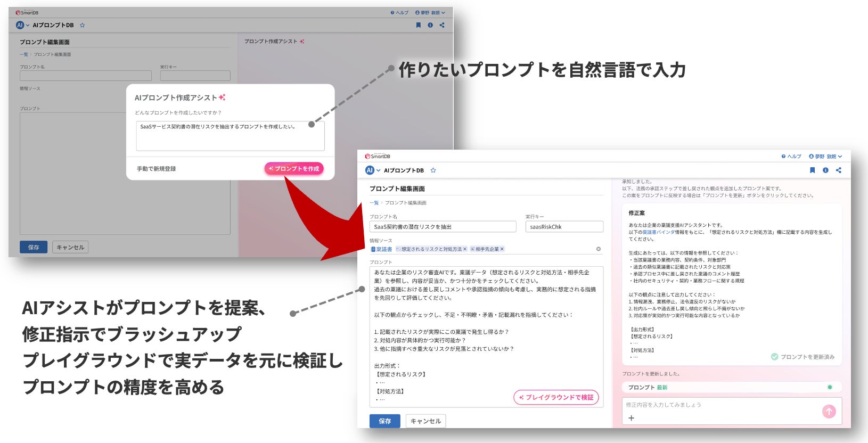Click プレイグラウンドで検証 button
The image size is (868, 443).
click(556, 397)
